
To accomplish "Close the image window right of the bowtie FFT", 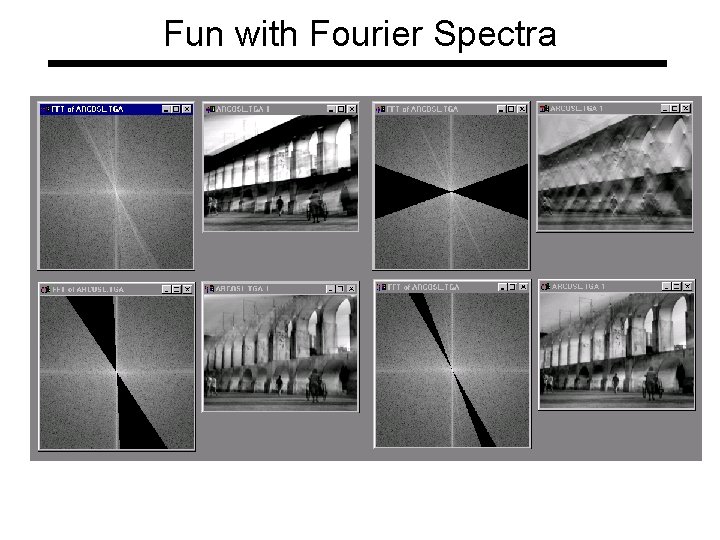I will [x=686, y=108].
